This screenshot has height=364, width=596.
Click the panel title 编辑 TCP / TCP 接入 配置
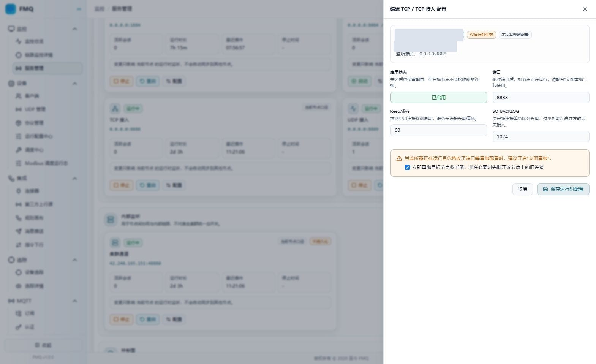(x=418, y=9)
